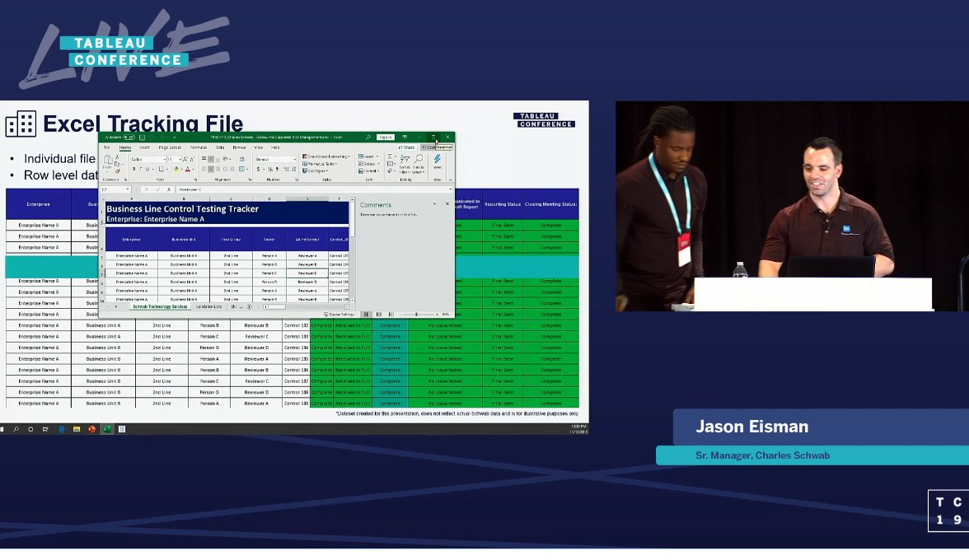Select the Reviewer C cell in row 7
Viewport: 969px width, 560px height.
point(307,273)
